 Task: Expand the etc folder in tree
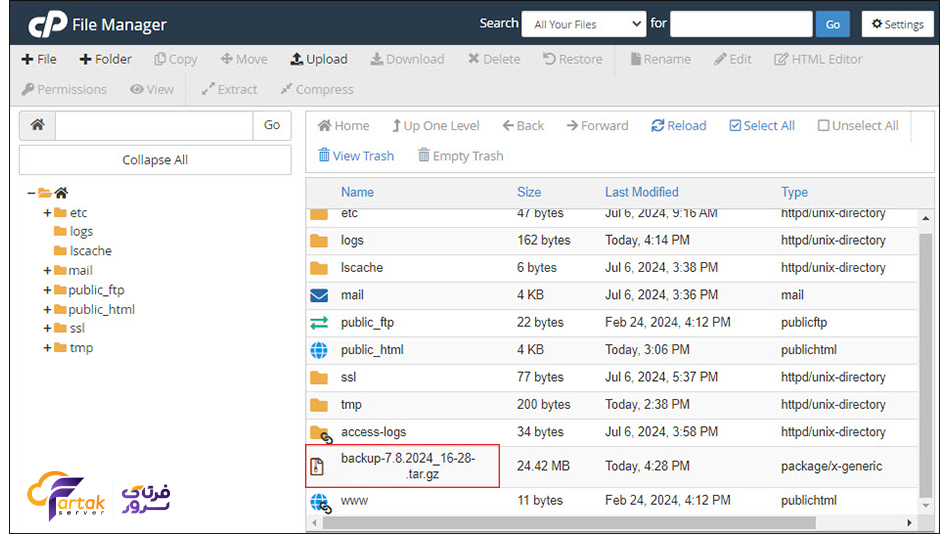coord(47,213)
